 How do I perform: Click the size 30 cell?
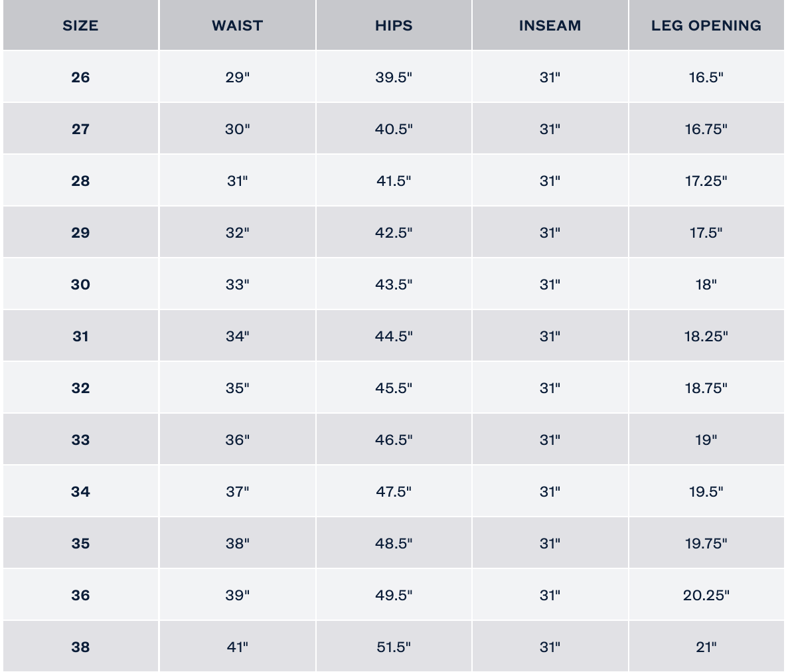[80, 285]
